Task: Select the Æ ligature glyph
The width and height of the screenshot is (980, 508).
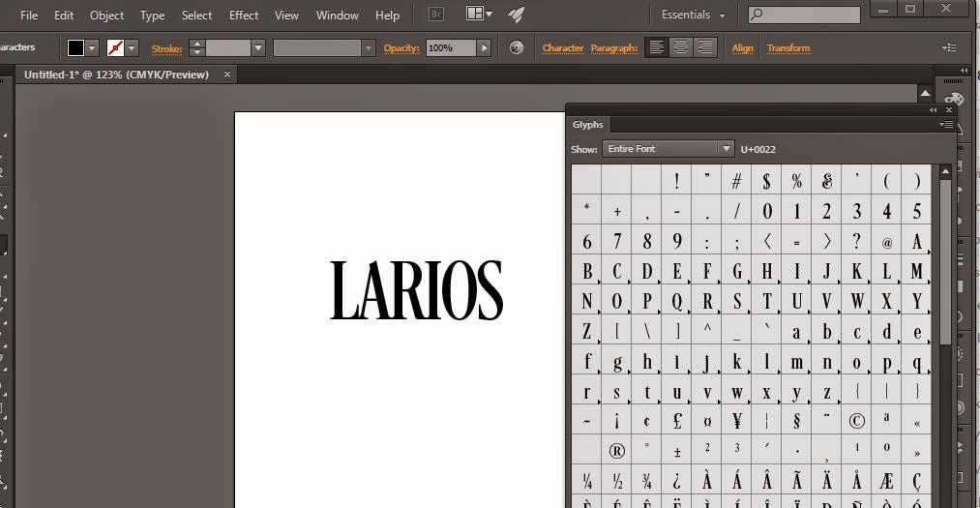Action: pos(886,481)
